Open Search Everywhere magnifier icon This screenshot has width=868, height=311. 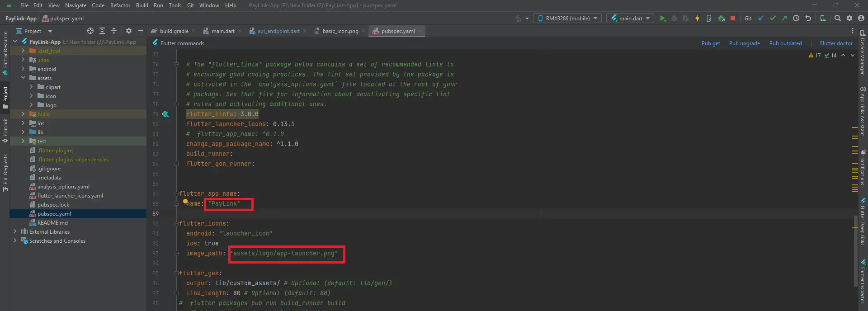click(838, 19)
